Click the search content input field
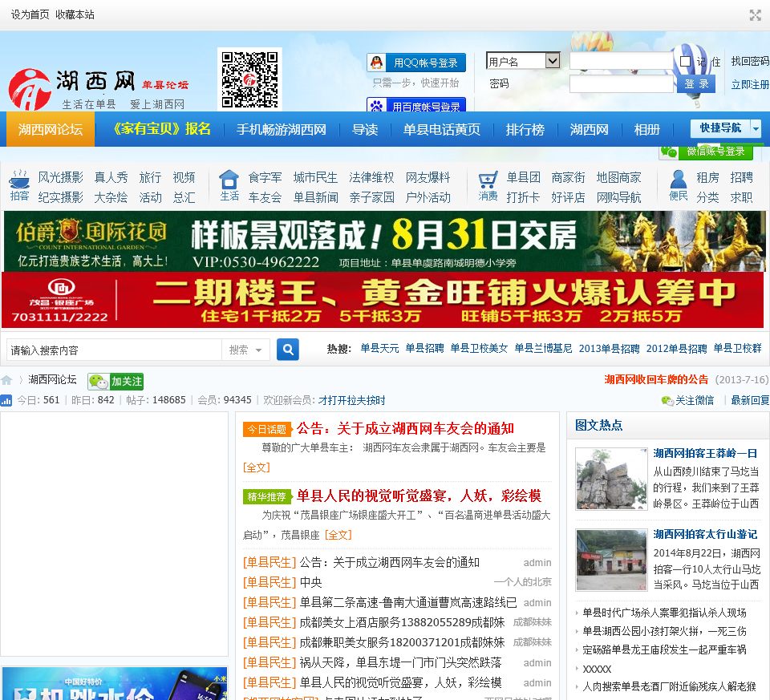This screenshot has height=700, width=770. click(114, 350)
